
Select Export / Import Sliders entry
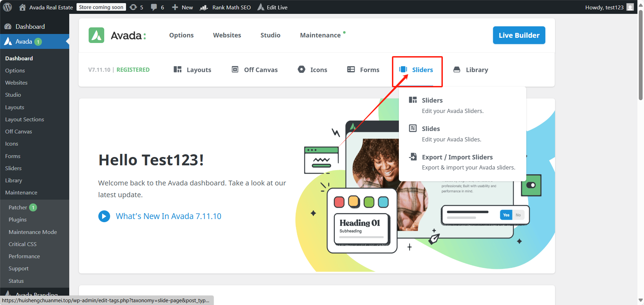coord(457,157)
